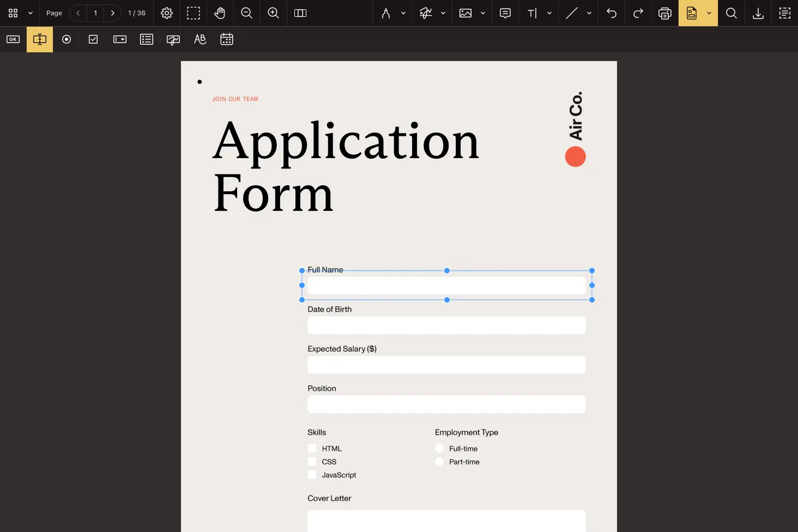Toggle the form creator mode button
This screenshot has height=532, width=798.
[692, 13]
